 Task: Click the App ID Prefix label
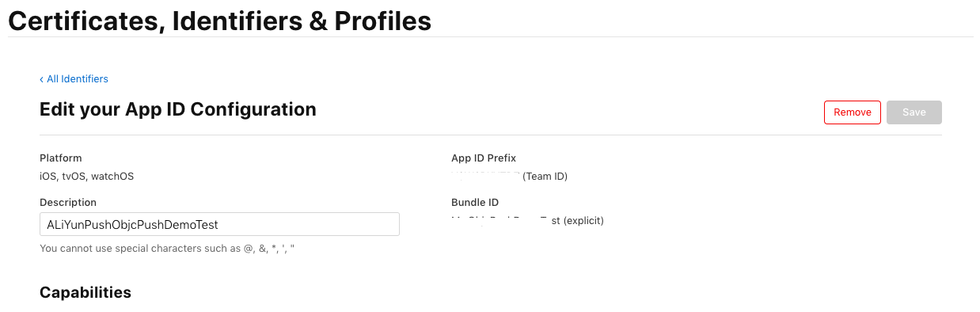tap(484, 158)
